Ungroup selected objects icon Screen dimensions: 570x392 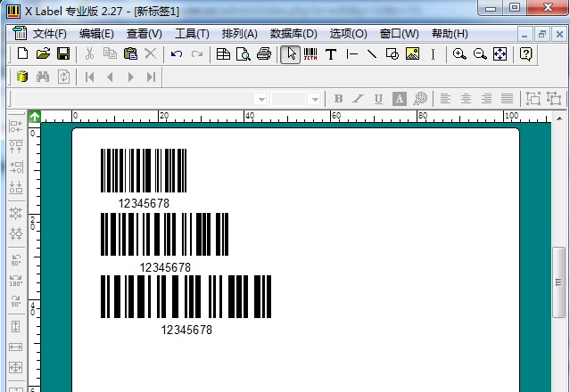coord(554,98)
